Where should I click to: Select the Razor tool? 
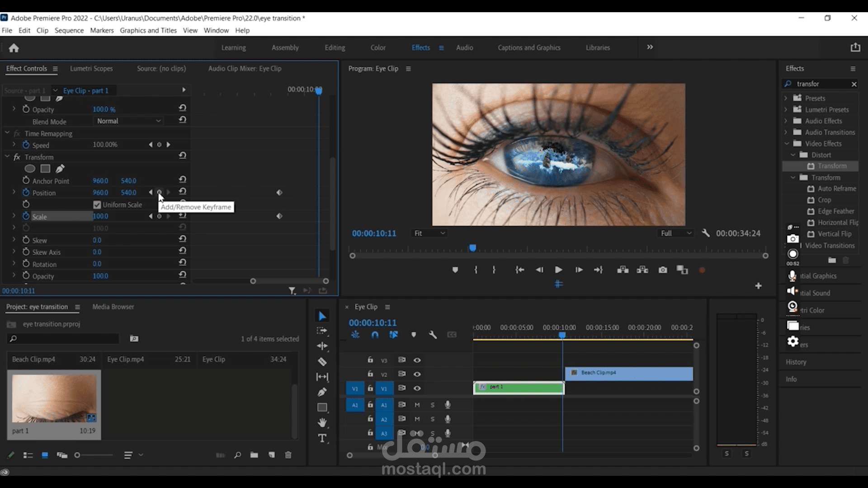pos(322,361)
